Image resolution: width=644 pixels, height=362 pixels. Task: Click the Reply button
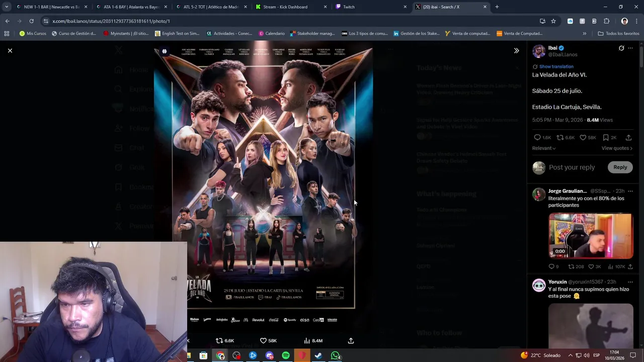click(x=620, y=167)
